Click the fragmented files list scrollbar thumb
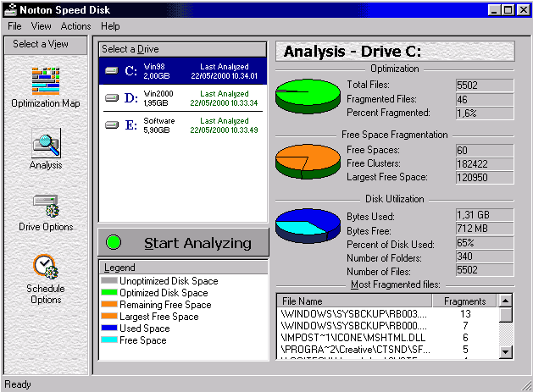This screenshot has height=392, width=533. pos(506,315)
